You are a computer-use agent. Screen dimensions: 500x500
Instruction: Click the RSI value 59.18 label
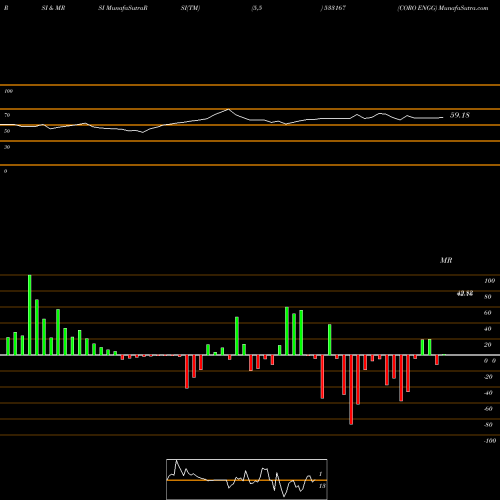pyautogui.click(x=460, y=115)
